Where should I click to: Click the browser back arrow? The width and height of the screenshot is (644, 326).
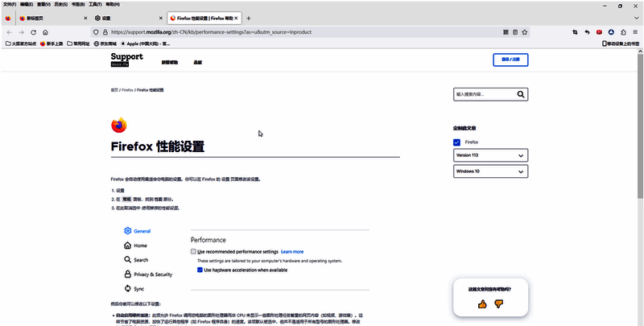pos(9,32)
